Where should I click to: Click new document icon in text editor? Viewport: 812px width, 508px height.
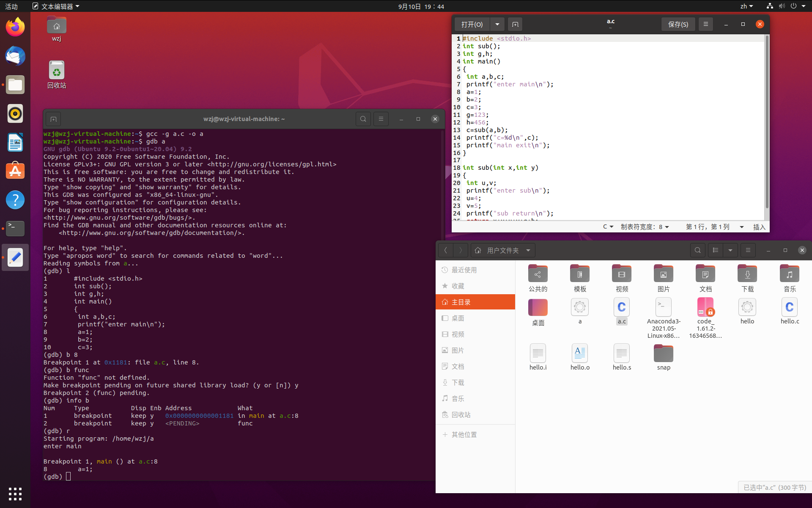point(515,25)
